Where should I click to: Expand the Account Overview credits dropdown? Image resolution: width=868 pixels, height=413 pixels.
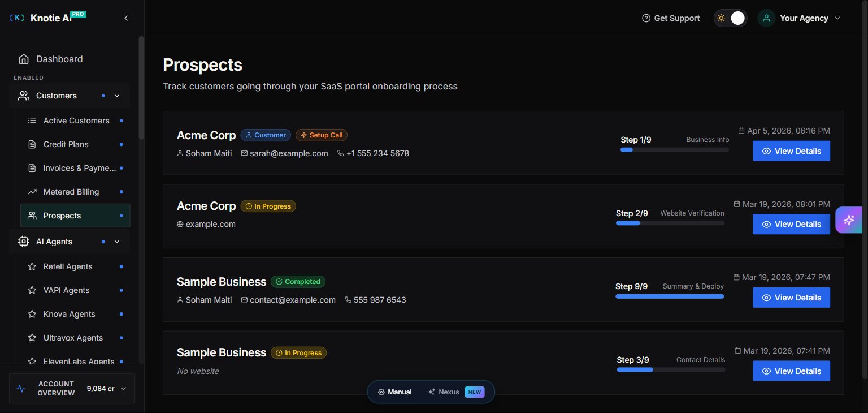123,389
